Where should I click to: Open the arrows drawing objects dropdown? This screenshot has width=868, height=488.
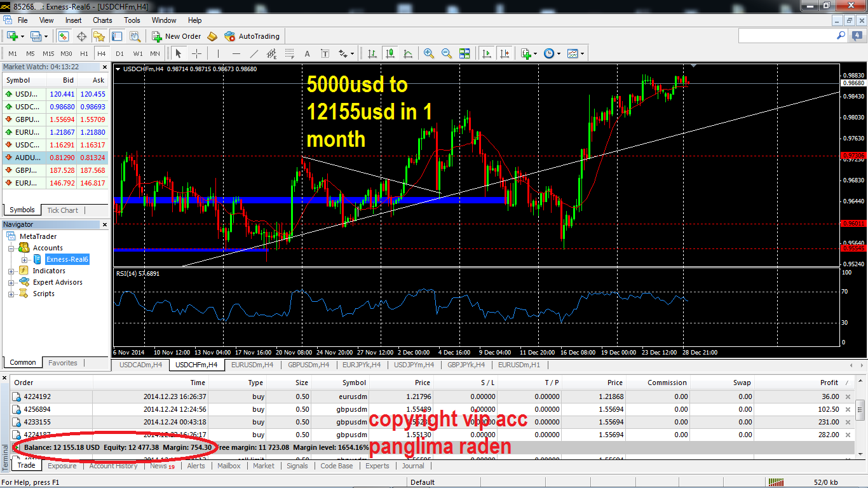point(351,53)
